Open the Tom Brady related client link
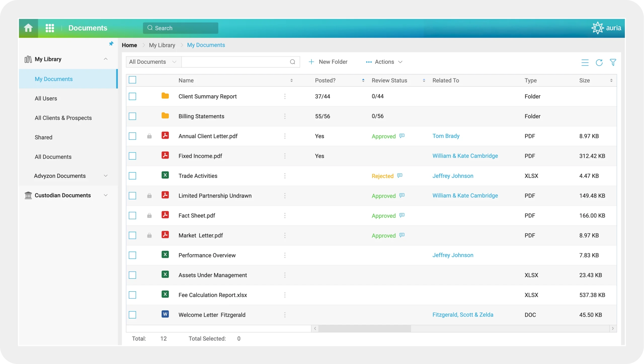The height and width of the screenshot is (364, 644). click(446, 136)
